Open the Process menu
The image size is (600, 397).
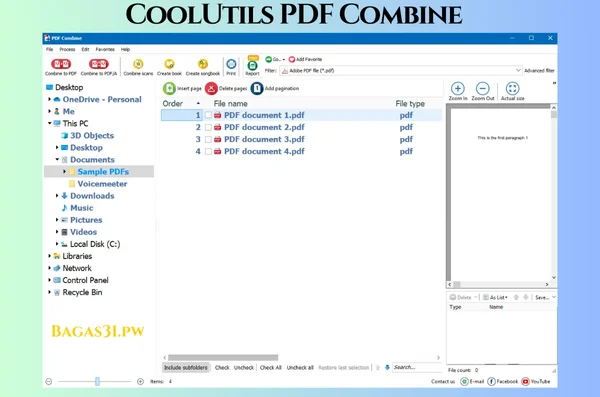point(67,49)
